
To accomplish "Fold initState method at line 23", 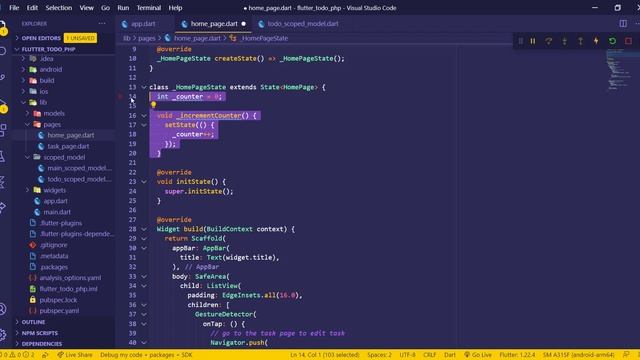I will (x=144, y=182).
